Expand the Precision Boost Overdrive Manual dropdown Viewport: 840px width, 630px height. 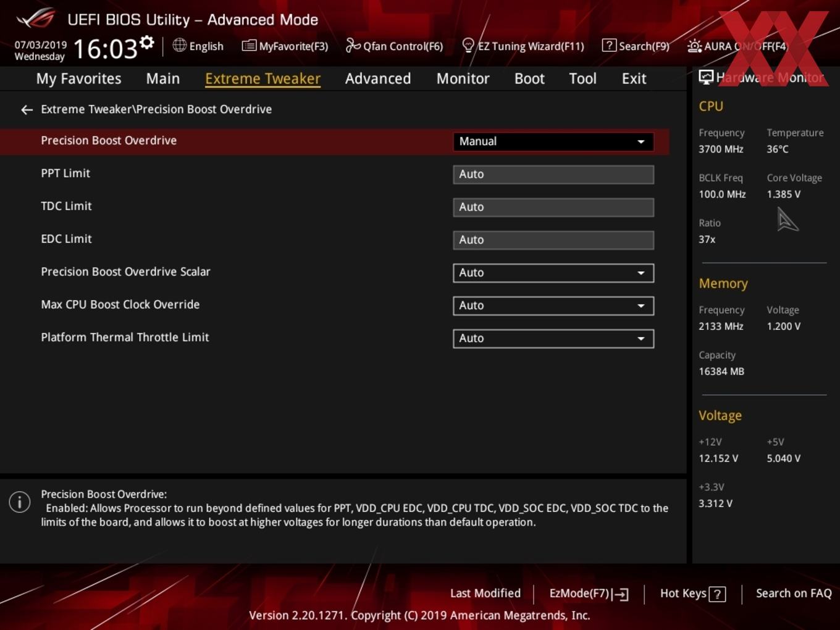tap(553, 141)
